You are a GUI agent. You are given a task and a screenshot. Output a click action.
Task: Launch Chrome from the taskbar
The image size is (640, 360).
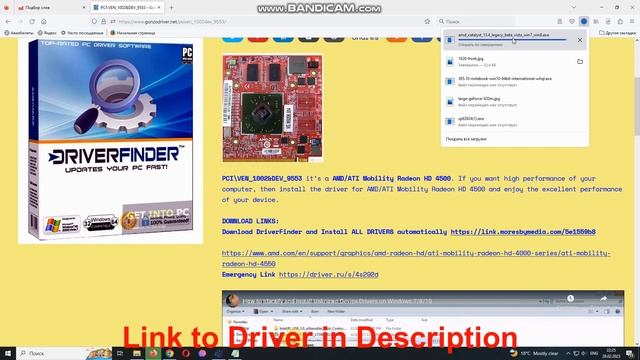[x=169, y=353]
